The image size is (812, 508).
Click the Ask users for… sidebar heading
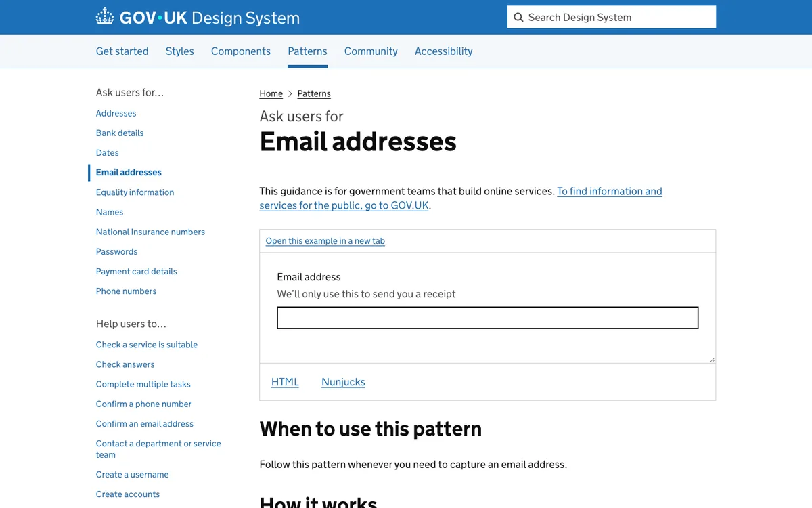point(130,93)
